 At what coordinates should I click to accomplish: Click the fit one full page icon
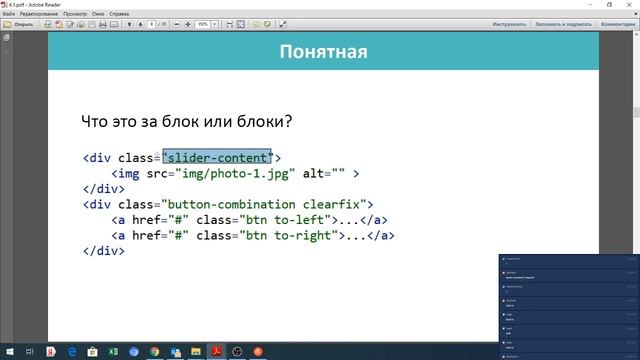click(x=241, y=24)
